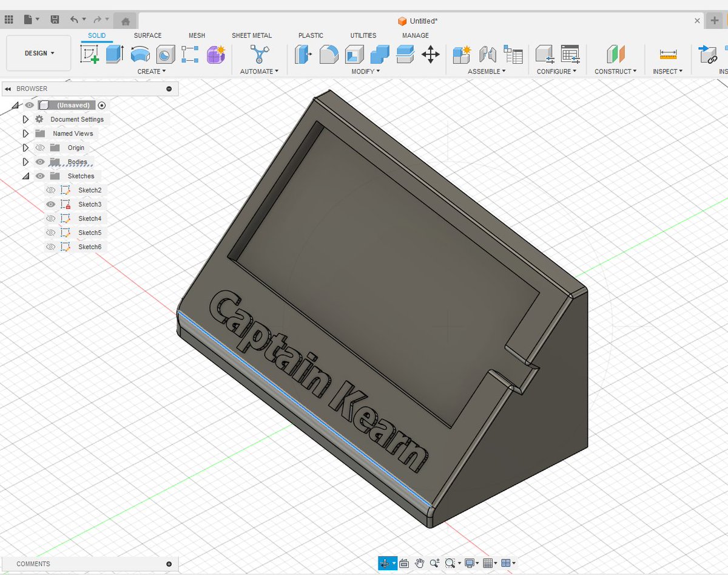This screenshot has height=575, width=728.
Task: Click the Look At icon
Action: 404,563
